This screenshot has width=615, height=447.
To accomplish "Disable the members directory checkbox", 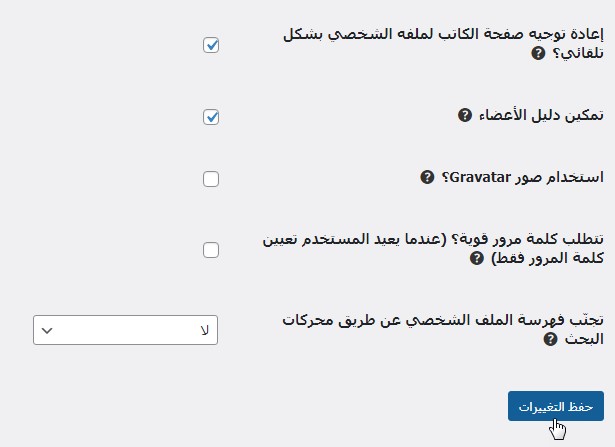I will (x=211, y=117).
